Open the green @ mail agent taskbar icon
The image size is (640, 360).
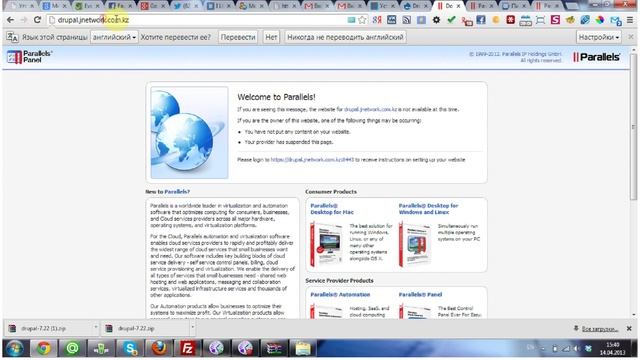72,349
